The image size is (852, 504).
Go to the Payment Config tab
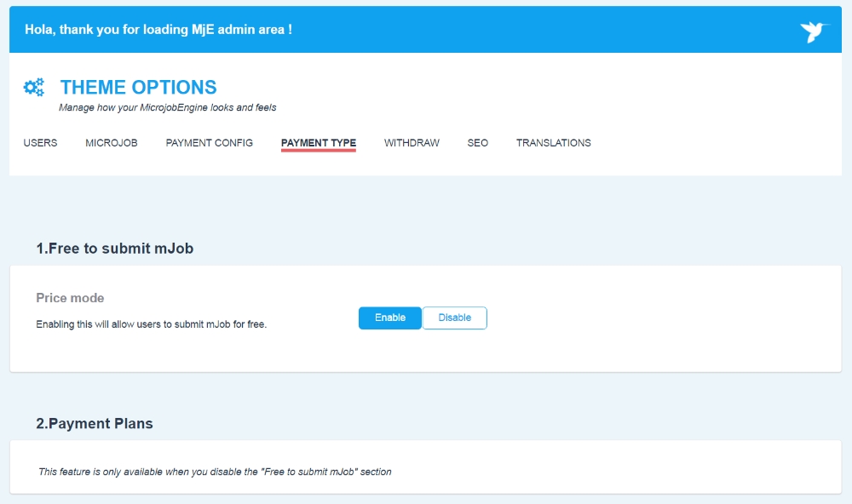(209, 143)
